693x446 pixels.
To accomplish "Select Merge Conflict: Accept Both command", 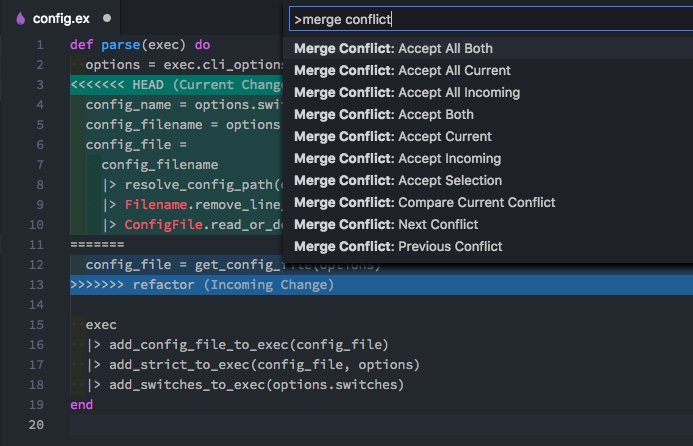I will click(x=488, y=114).
